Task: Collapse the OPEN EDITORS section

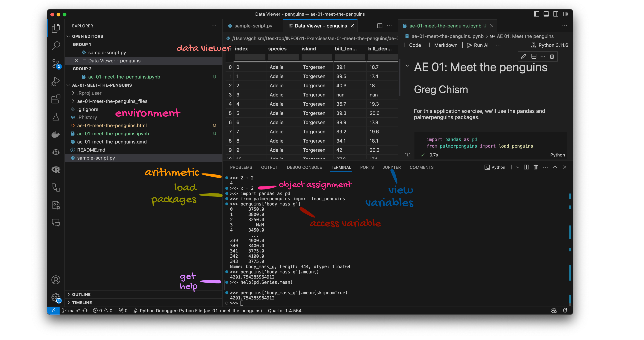Action: click(69, 36)
